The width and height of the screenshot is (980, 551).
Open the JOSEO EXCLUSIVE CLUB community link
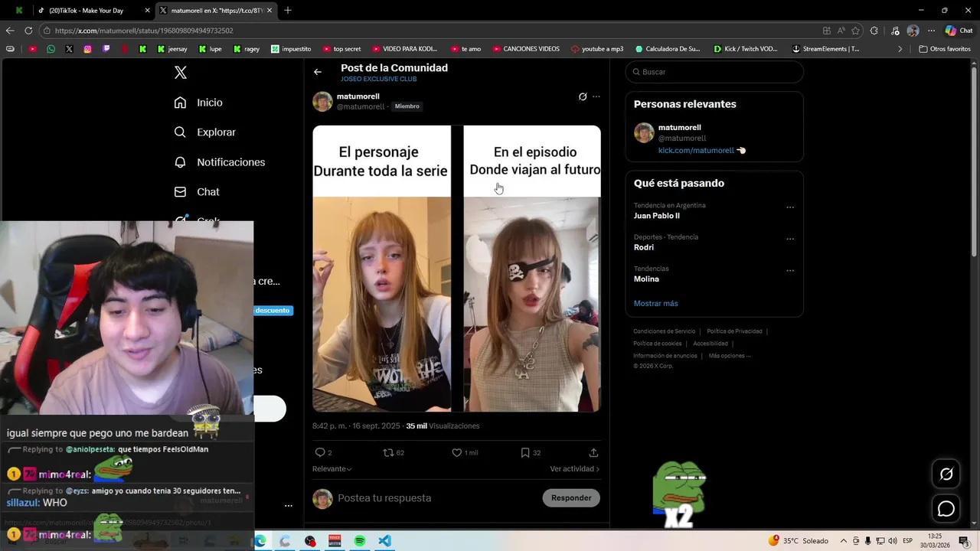click(x=379, y=79)
